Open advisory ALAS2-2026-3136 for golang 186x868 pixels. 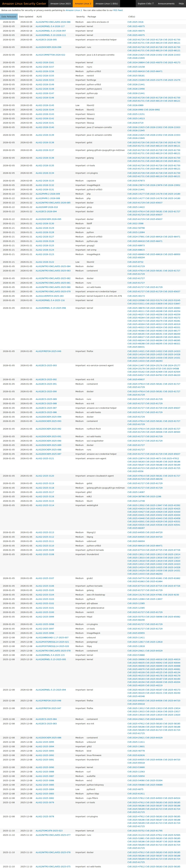(45, 158)
